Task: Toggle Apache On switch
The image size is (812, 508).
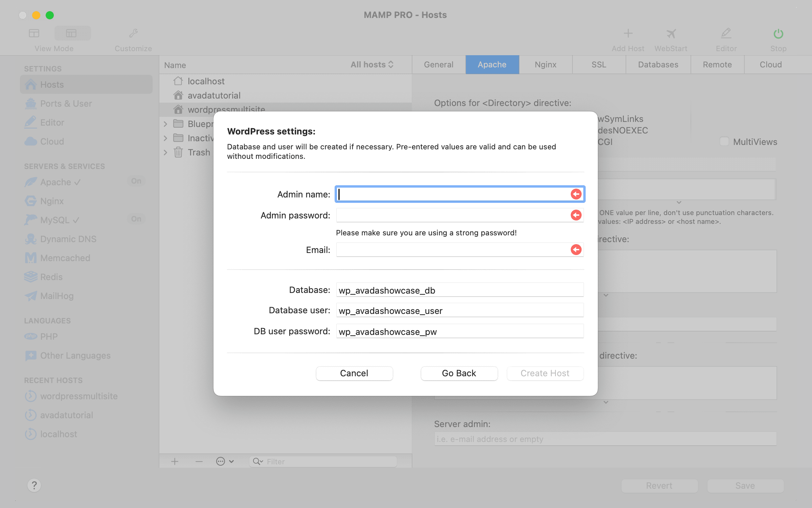Action: pos(136,181)
